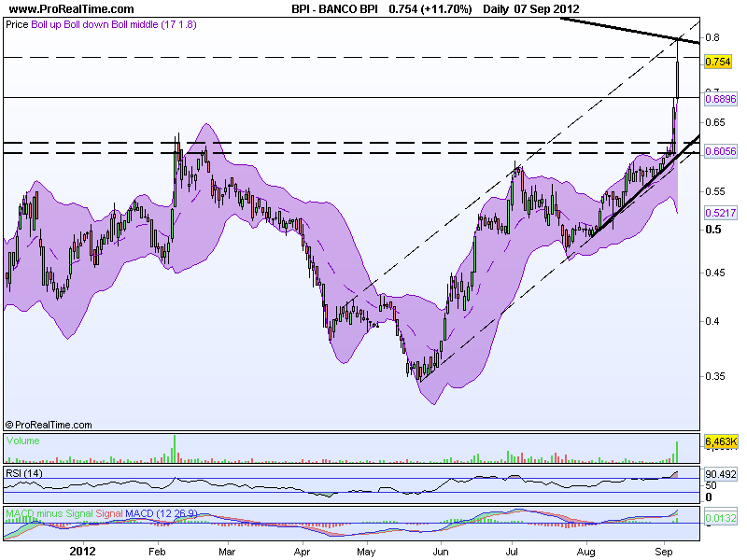The height and width of the screenshot is (560, 747).
Task: Click the 0.6056 Bollinger middle value tag
Action: click(x=721, y=151)
